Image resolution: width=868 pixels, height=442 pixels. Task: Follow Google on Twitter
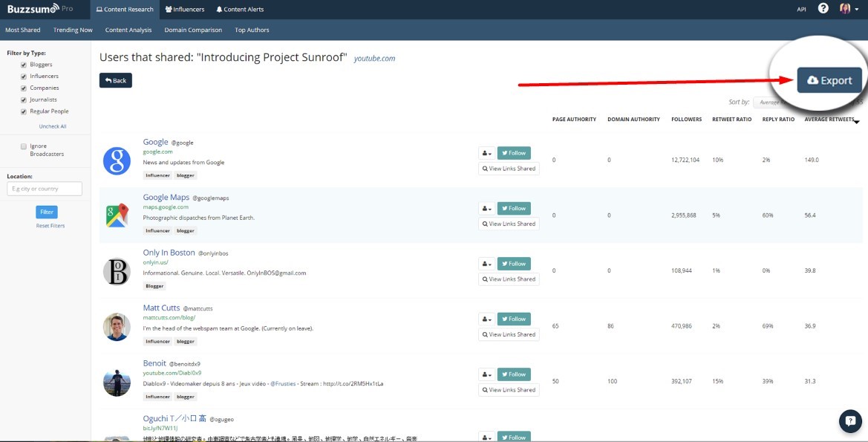click(x=514, y=154)
